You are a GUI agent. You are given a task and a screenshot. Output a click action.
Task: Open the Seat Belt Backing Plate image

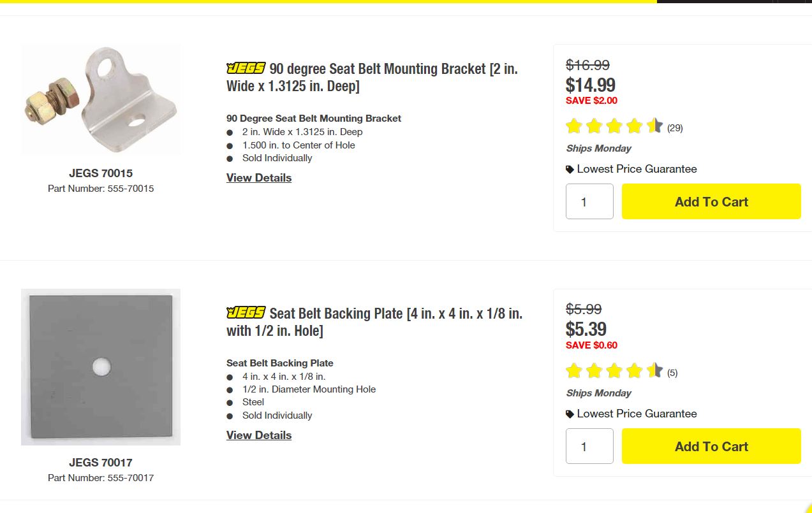click(101, 367)
